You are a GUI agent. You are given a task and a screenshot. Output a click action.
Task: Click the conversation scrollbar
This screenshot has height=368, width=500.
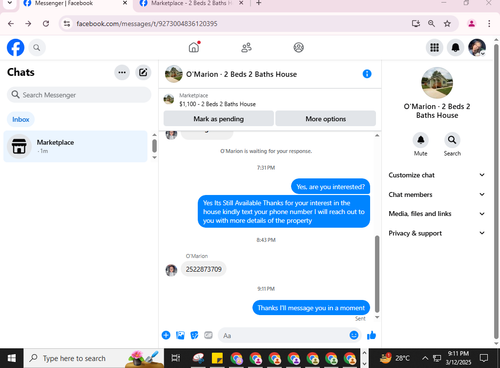tap(377, 273)
